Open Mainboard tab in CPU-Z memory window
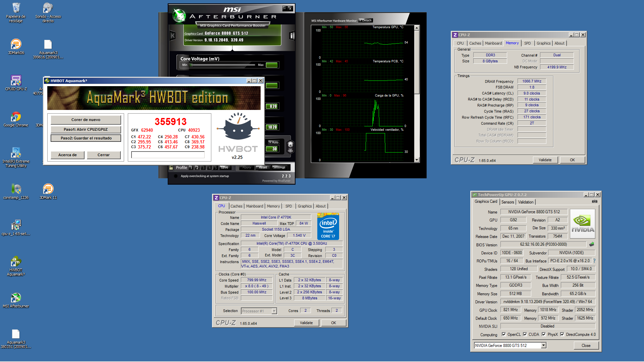Screen dimensions: 644x362 [493, 43]
